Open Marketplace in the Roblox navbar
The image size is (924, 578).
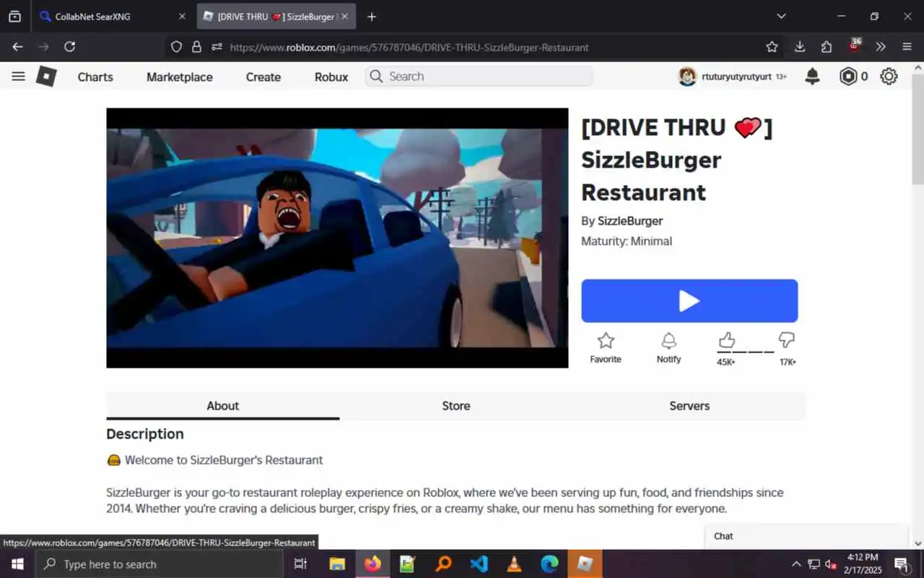coord(180,77)
